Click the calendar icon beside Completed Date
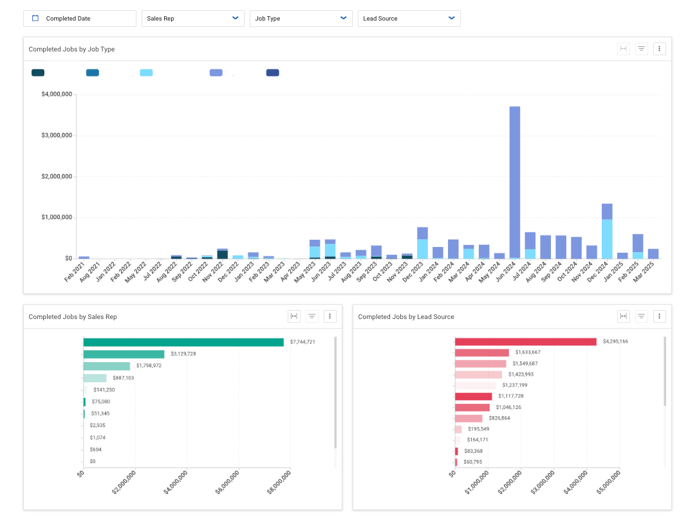This screenshot has width=688, height=521. 36,18
